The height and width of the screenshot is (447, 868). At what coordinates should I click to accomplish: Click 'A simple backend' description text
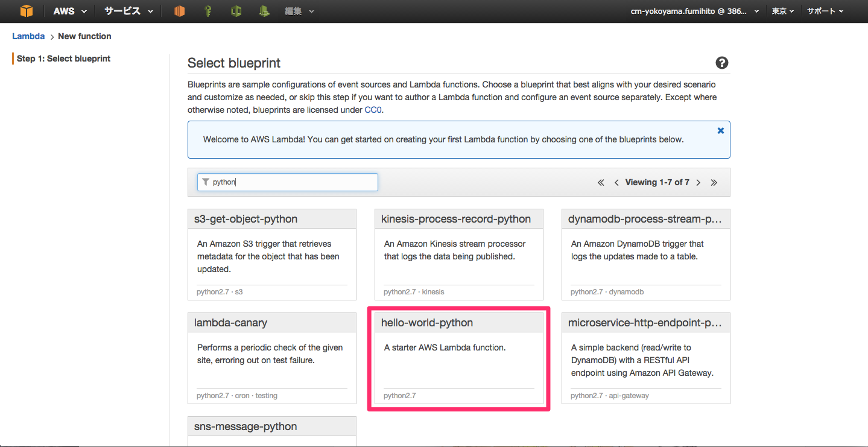click(x=642, y=360)
